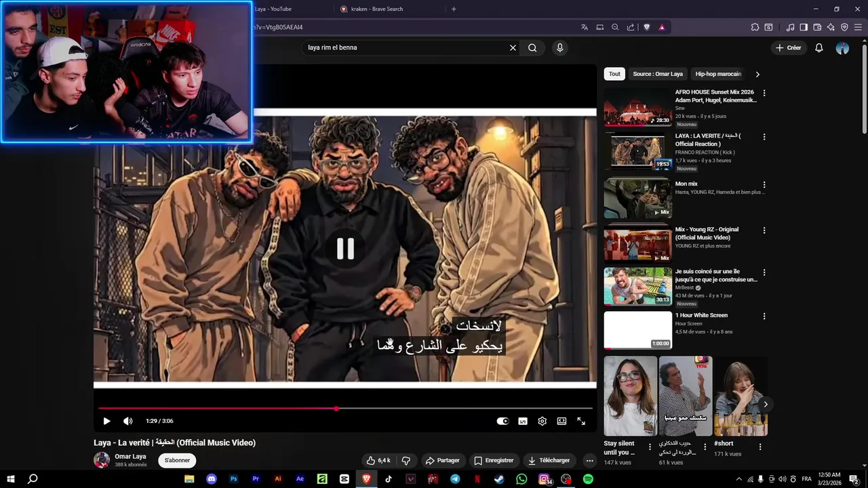The height and width of the screenshot is (488, 868).
Task: Mute the video with the speaker icon
Action: click(x=127, y=421)
